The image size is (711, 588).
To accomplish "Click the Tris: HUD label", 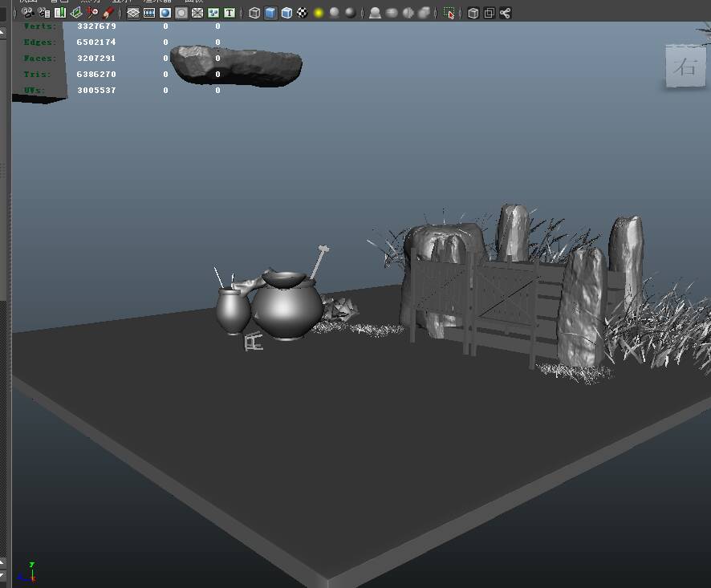I will point(37,75).
